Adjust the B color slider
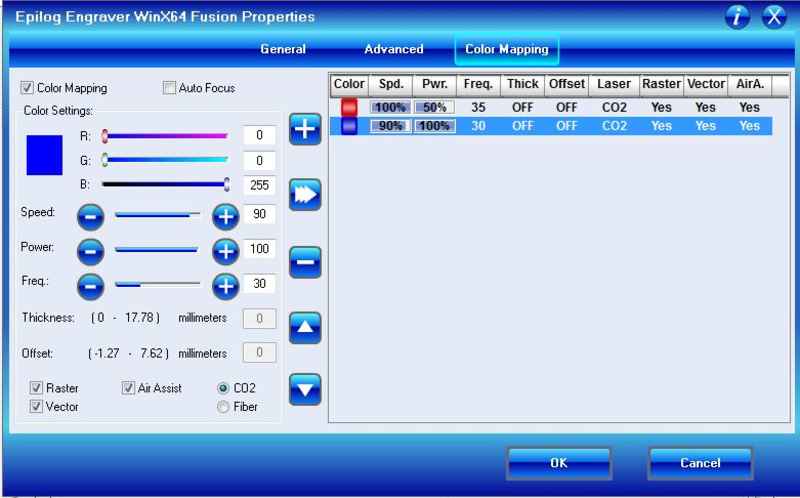Viewport: 800px width, 498px height. coord(165,185)
